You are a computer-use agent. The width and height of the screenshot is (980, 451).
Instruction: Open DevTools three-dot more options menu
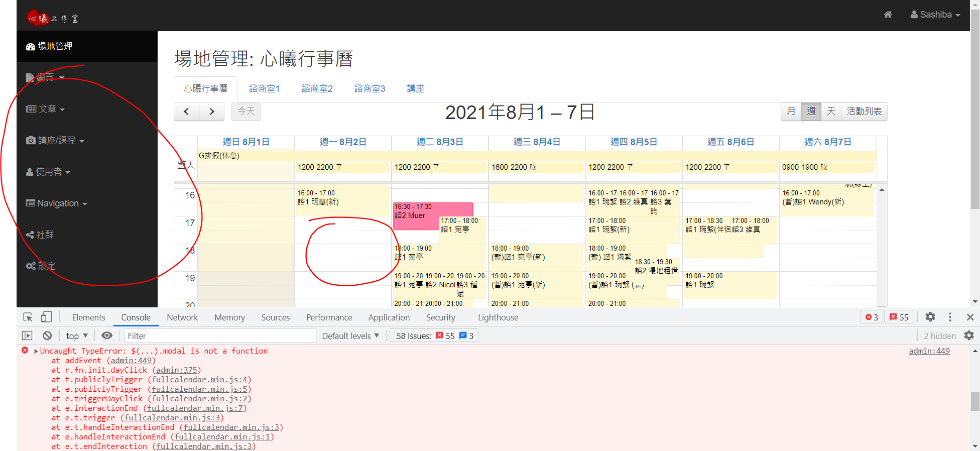click(x=949, y=317)
